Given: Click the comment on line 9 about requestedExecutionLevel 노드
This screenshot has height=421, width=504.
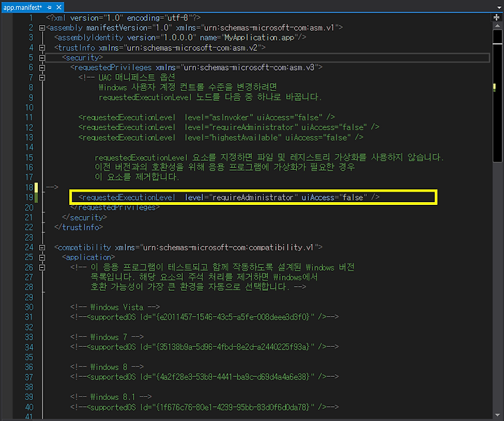Looking at the screenshot, I should 210,97.
